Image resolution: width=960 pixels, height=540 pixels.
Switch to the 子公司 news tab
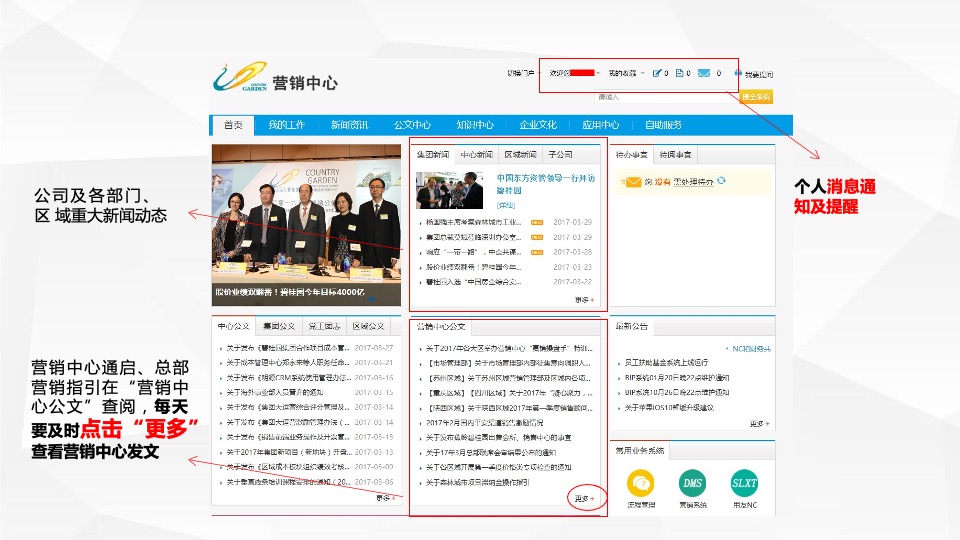tap(560, 154)
